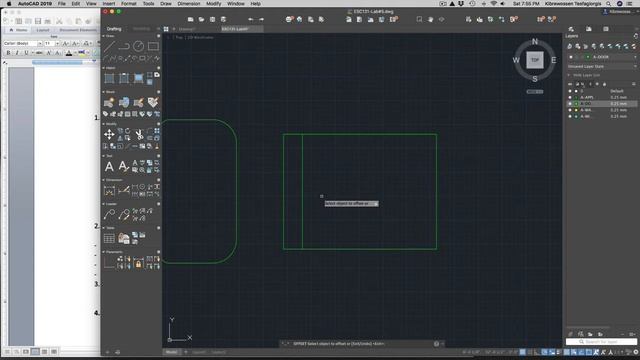Open the Dimension menu
Screen dimensions: 640x360
[x=189, y=3]
